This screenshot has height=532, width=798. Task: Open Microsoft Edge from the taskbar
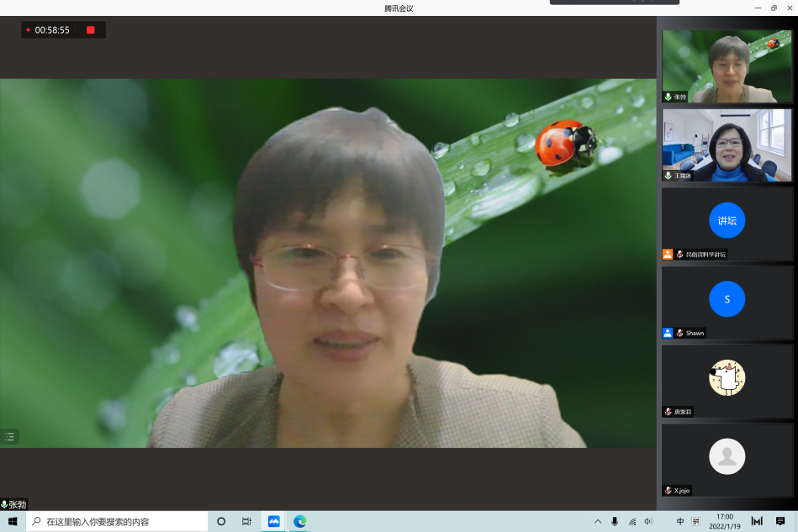(299, 521)
